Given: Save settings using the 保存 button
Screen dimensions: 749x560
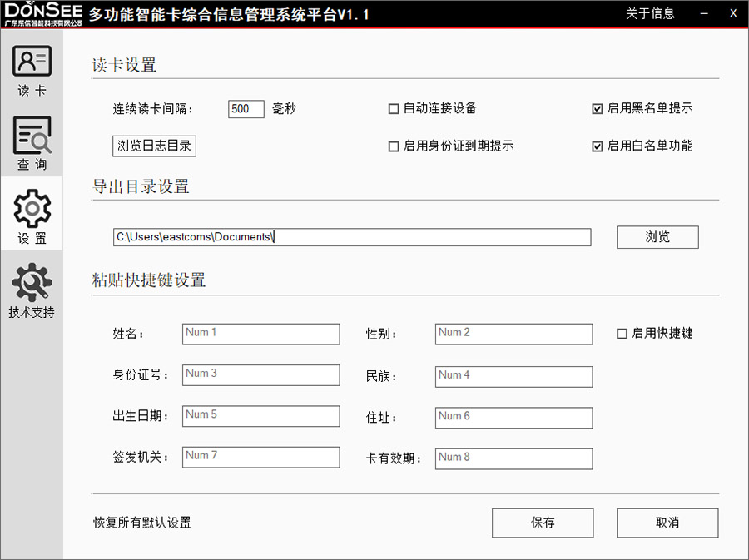Looking at the screenshot, I should pos(542,523).
